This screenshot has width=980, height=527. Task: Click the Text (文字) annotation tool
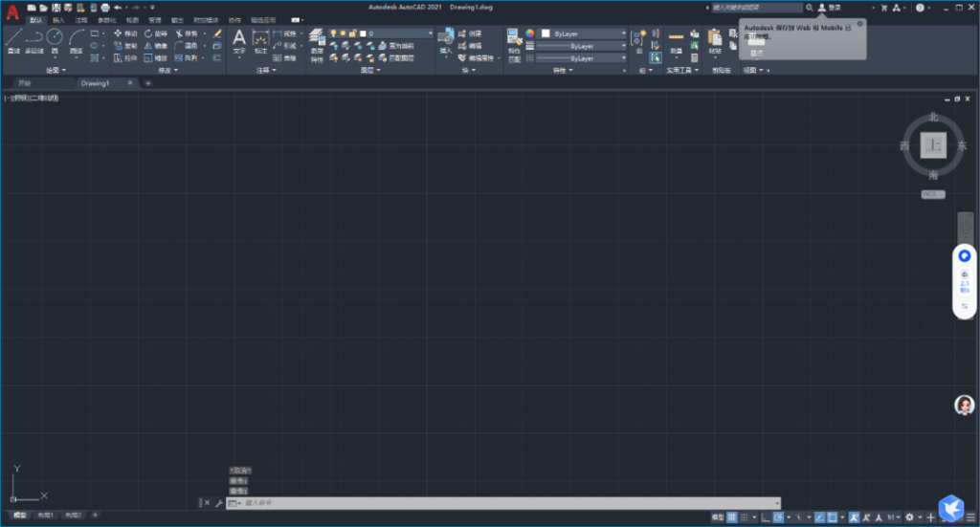pyautogui.click(x=239, y=41)
